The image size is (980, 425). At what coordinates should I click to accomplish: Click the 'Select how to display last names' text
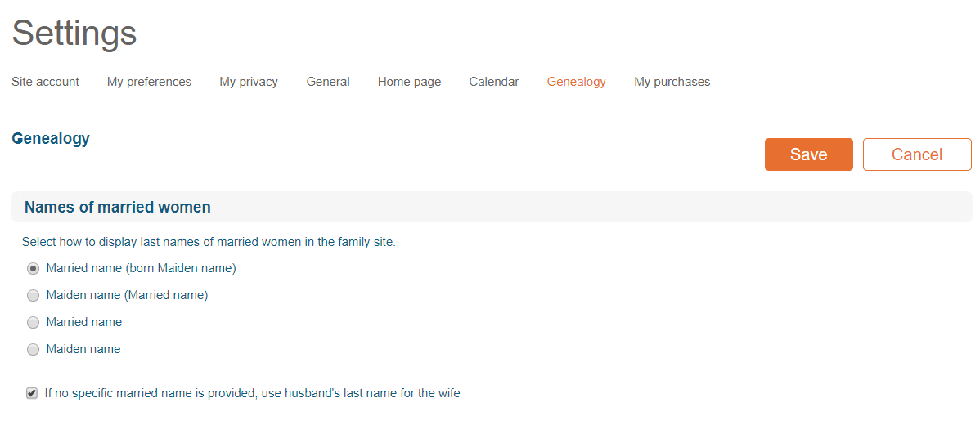209,242
